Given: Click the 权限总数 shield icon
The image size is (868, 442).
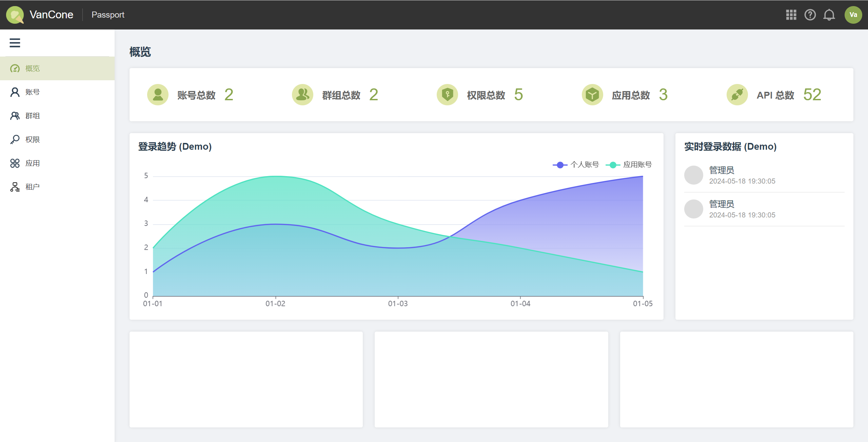Looking at the screenshot, I should pyautogui.click(x=447, y=94).
